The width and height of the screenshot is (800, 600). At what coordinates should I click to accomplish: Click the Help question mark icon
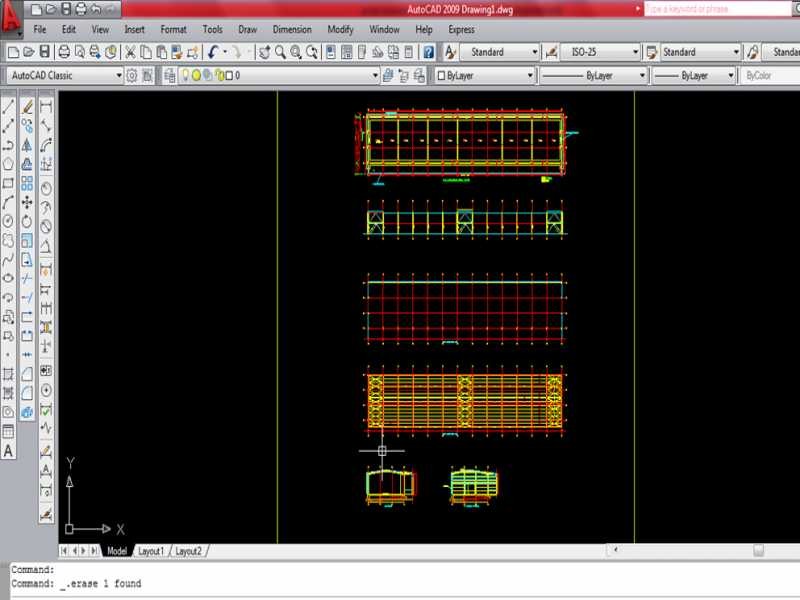428,52
